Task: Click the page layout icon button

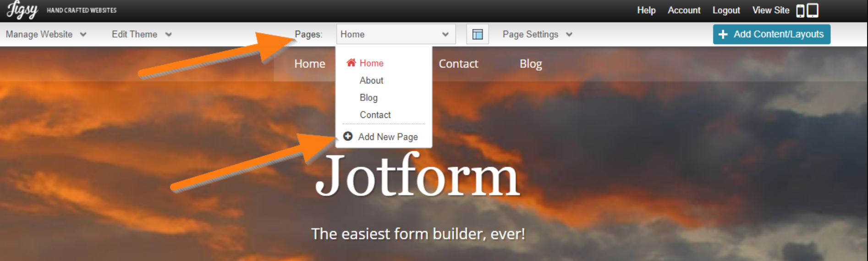Action: tap(478, 34)
